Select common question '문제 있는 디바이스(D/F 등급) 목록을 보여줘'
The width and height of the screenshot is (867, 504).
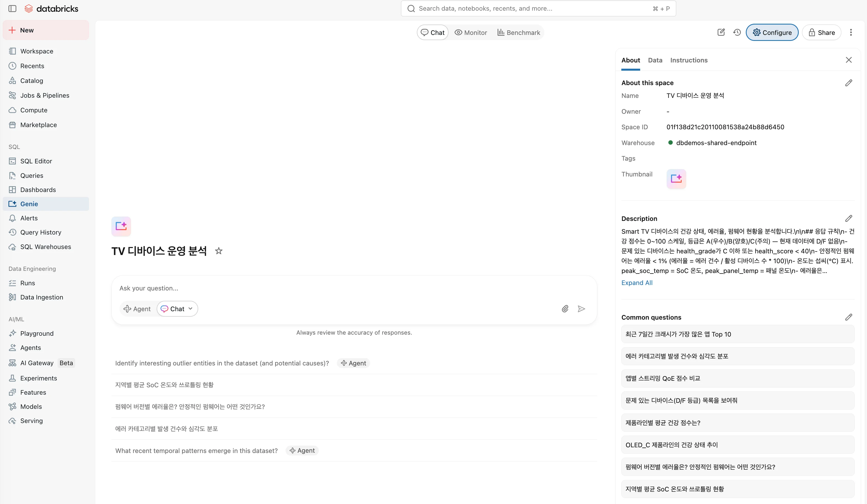[738, 401]
